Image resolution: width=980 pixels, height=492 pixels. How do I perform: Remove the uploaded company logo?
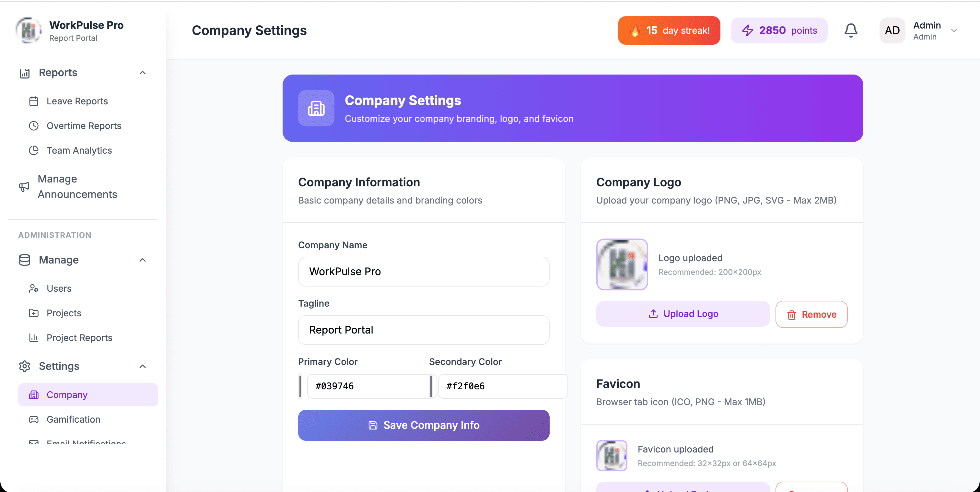pyautogui.click(x=811, y=314)
